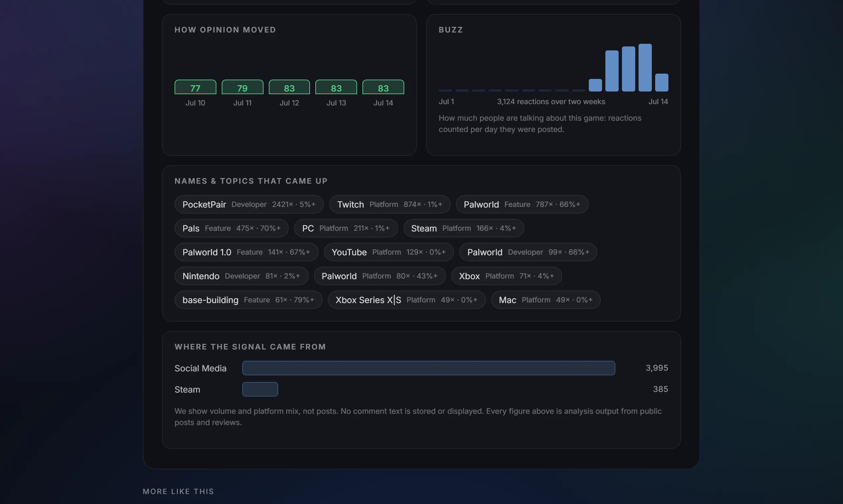Click the 3,995 Social Media count

point(656,368)
